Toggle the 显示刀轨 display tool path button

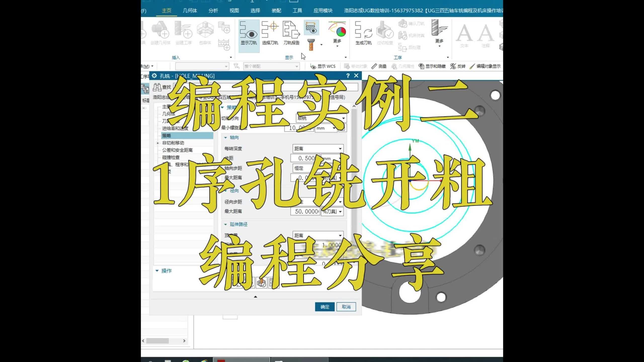coord(249,35)
